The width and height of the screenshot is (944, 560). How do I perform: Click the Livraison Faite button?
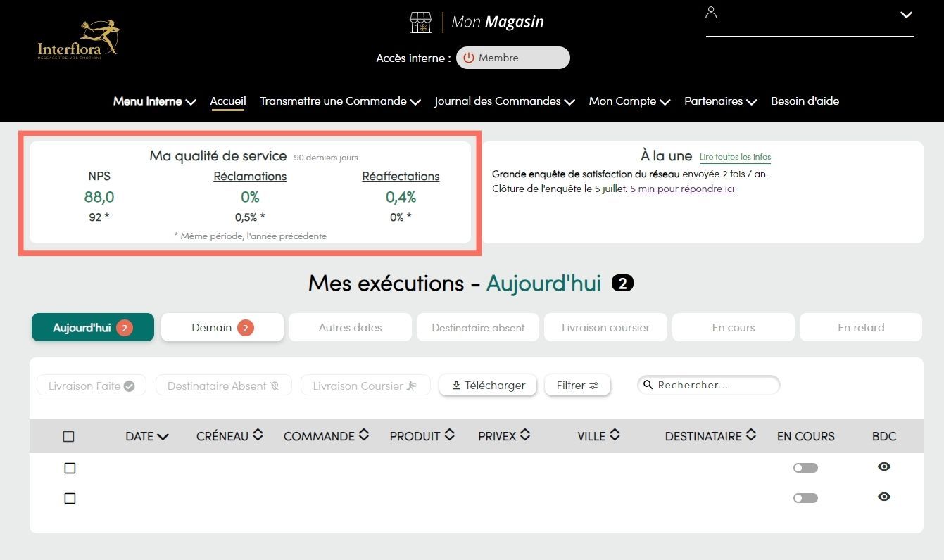[x=92, y=386]
